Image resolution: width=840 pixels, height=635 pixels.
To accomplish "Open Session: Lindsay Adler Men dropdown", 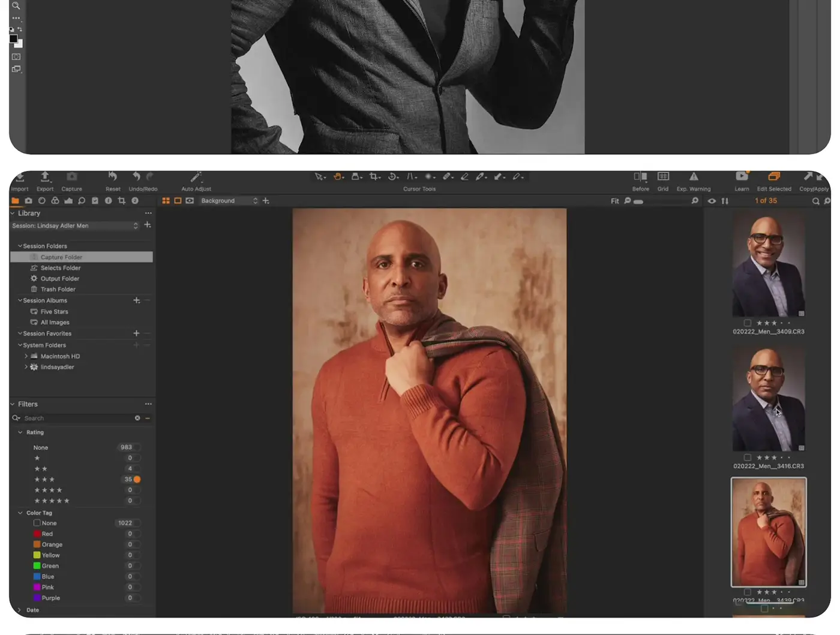I will tap(76, 226).
